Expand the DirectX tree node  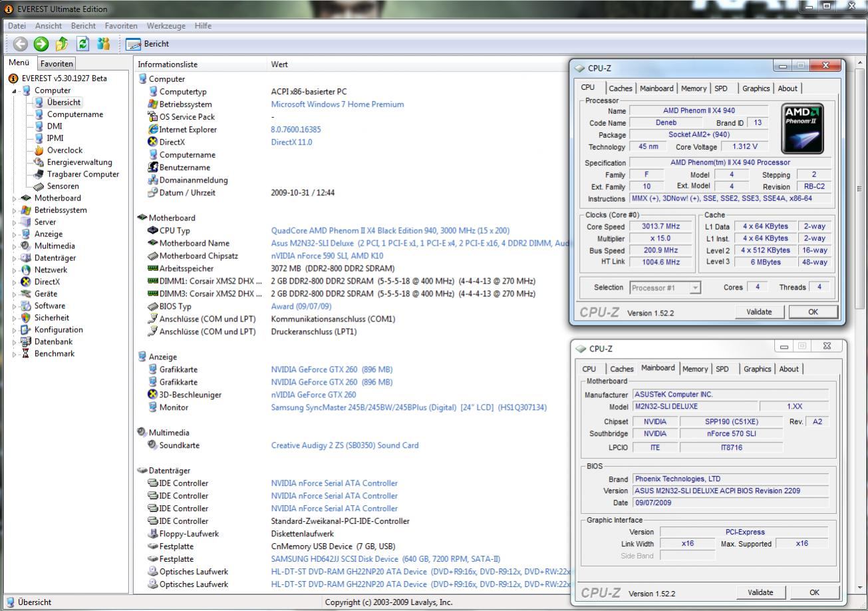pos(15,282)
